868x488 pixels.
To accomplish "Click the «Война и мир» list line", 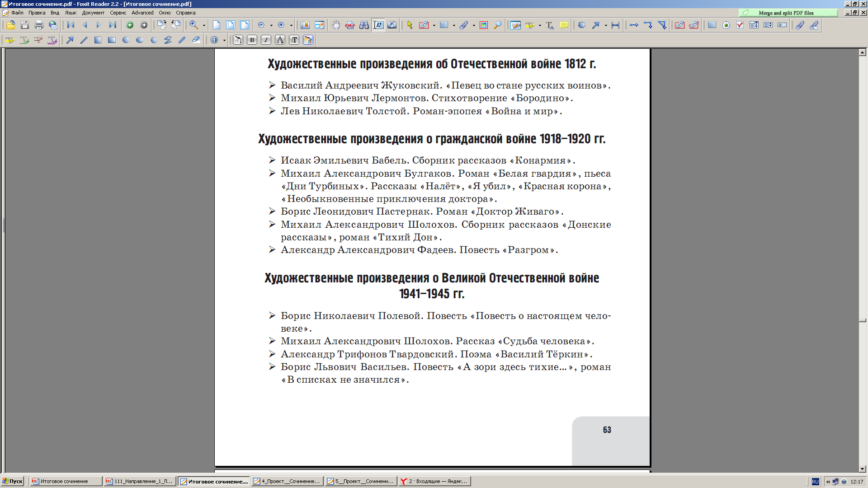I will (x=421, y=111).
